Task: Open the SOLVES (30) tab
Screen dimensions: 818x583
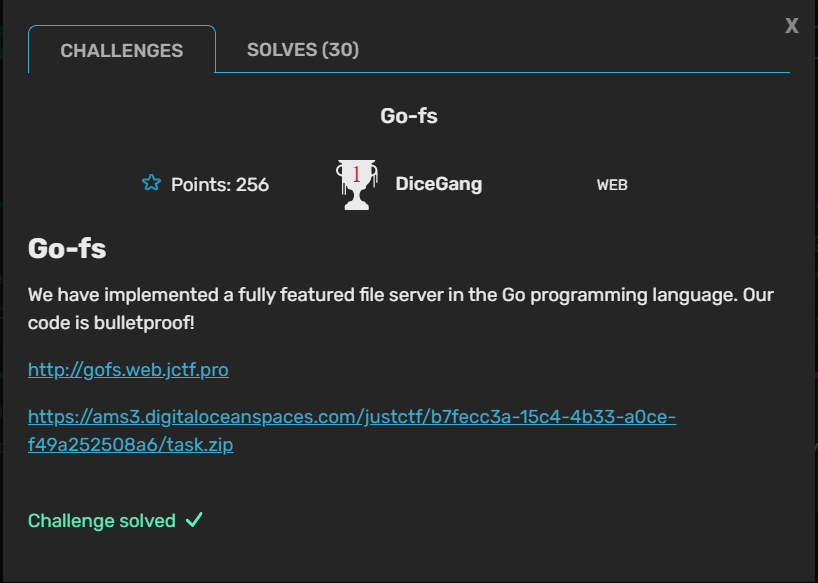Action: 302,50
